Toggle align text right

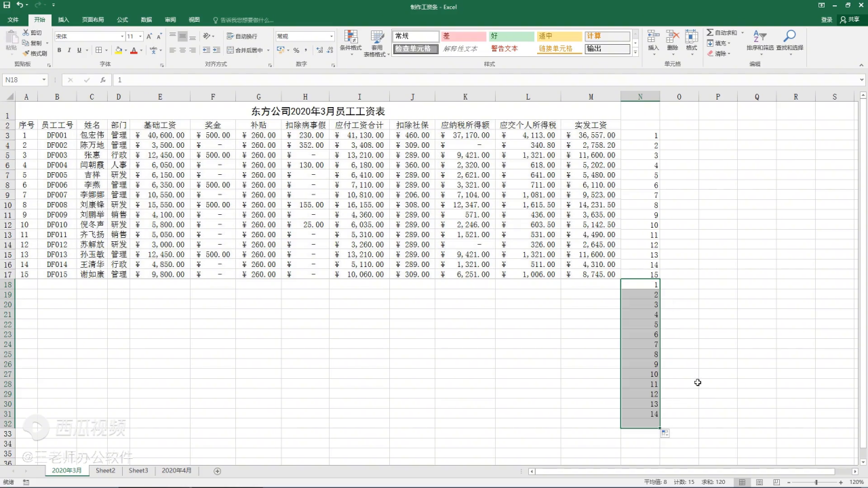point(193,50)
